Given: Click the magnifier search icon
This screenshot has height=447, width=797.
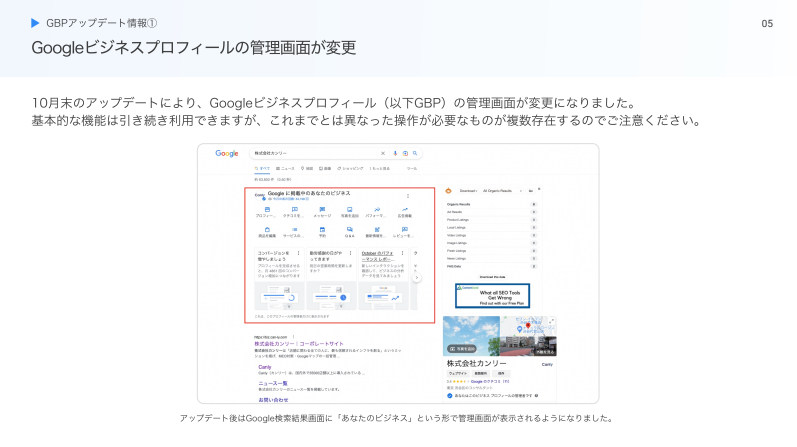Looking at the screenshot, I should coord(415,153).
